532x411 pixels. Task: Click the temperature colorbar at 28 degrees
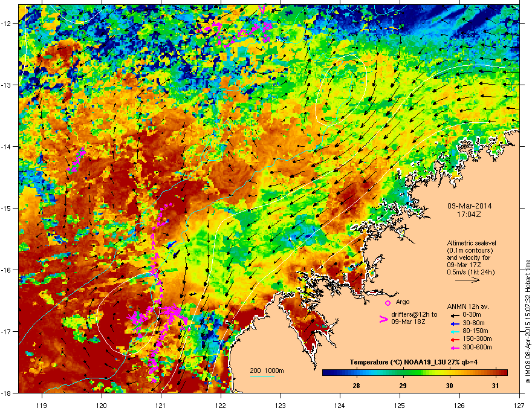click(x=356, y=373)
